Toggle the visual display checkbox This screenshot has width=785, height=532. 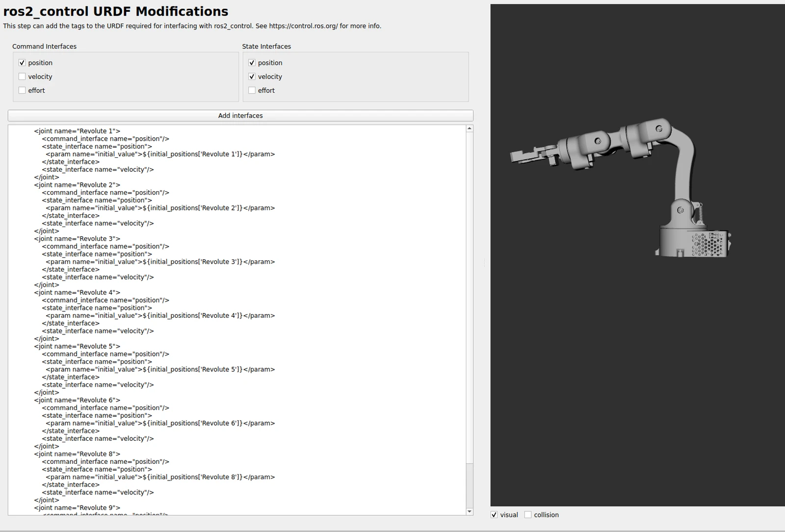click(494, 515)
